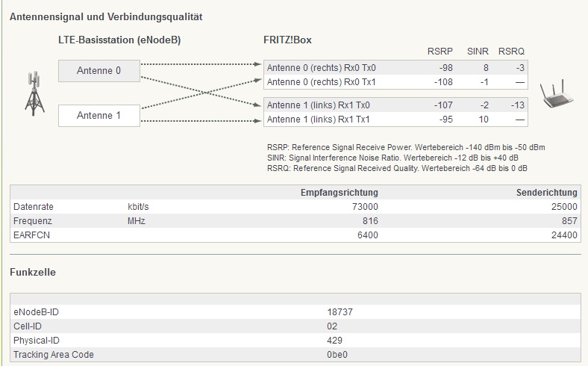
Task: Click the RSRP value -95
Action: [x=446, y=120]
